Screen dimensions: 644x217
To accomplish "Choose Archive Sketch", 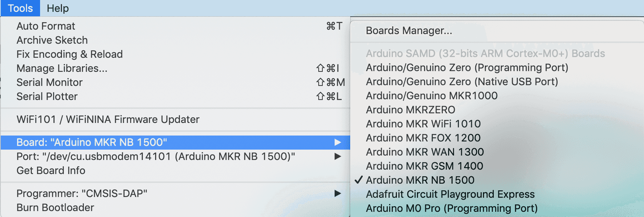I will tap(52, 40).
